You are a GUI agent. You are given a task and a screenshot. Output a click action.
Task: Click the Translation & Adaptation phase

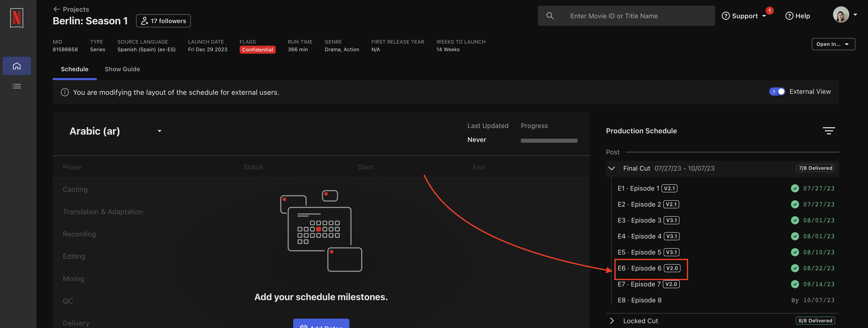(103, 212)
